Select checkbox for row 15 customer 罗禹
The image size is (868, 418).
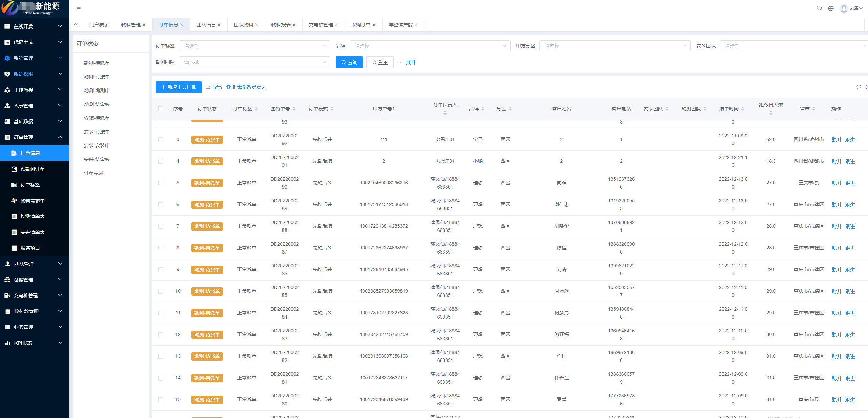(161, 400)
